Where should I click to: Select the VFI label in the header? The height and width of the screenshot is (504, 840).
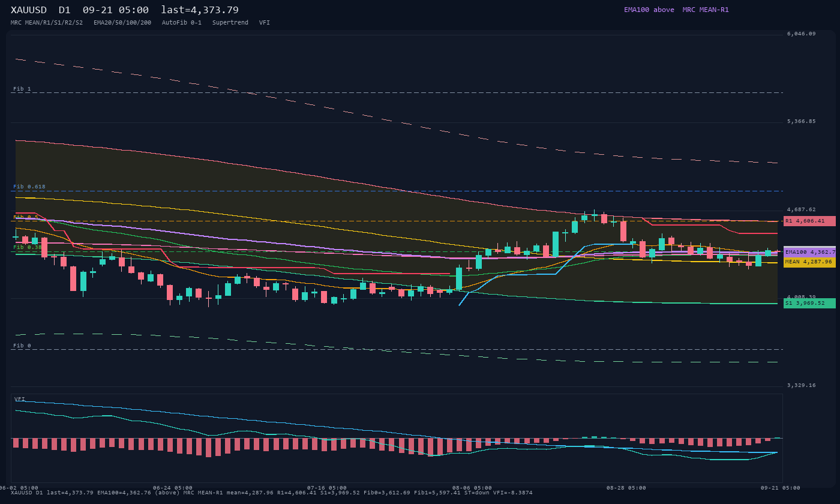[265, 23]
